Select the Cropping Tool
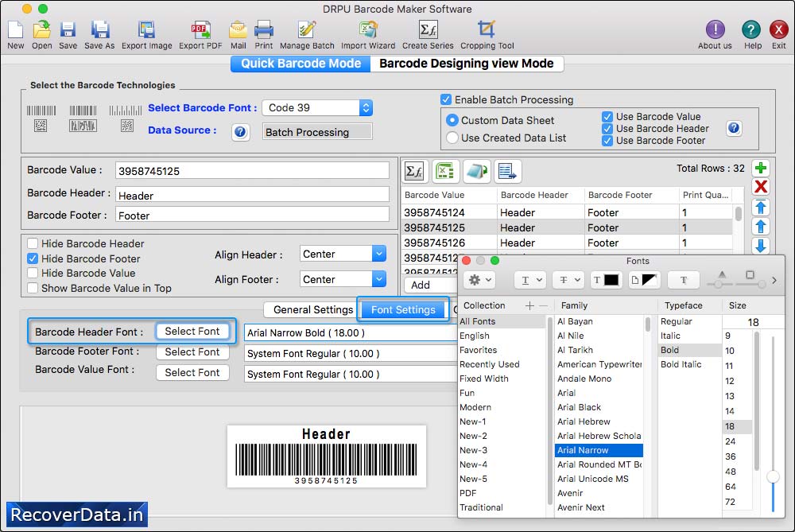795x532 pixels. pyautogui.click(x=487, y=29)
